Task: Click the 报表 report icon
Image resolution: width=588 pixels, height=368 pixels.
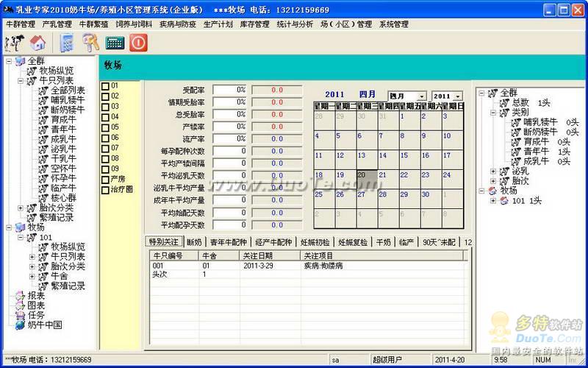Action: point(21,297)
